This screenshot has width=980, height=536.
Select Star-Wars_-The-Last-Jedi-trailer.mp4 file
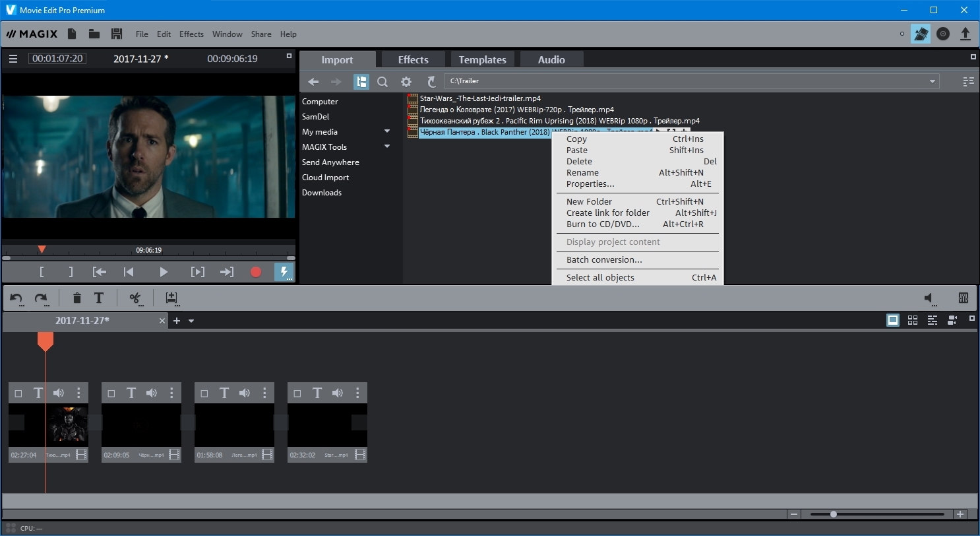coord(480,98)
